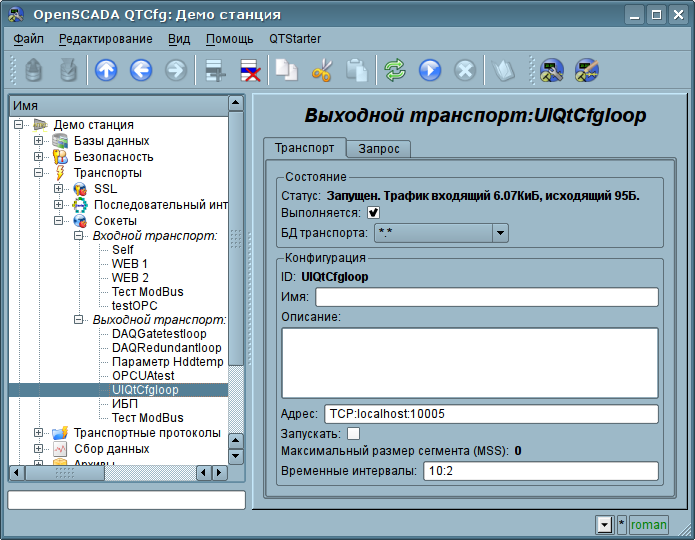695x540 pixels.
Task: Expand the Транспортные протоколы node
Action: pyautogui.click(x=39, y=432)
